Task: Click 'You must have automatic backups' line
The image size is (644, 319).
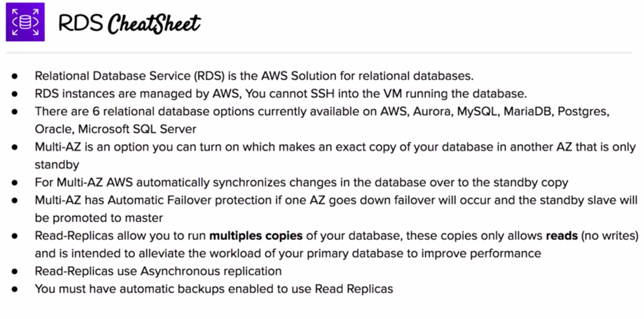Action: pyautogui.click(x=214, y=289)
